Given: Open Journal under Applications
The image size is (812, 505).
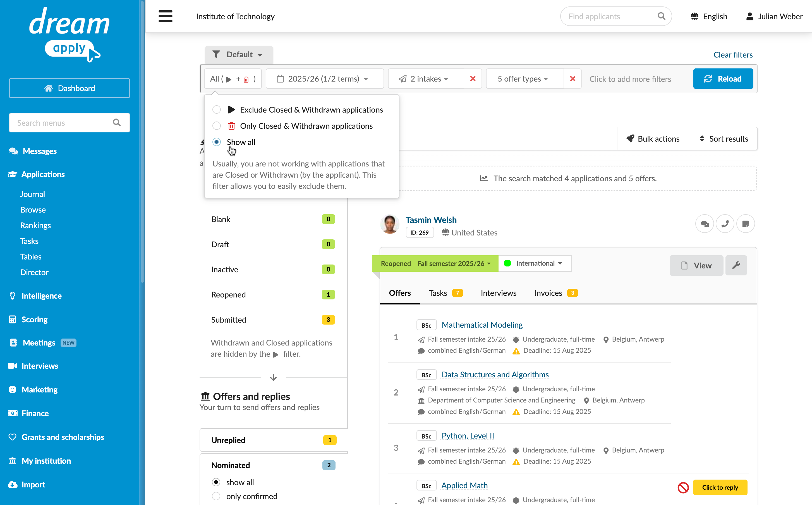Looking at the screenshot, I should (32, 194).
